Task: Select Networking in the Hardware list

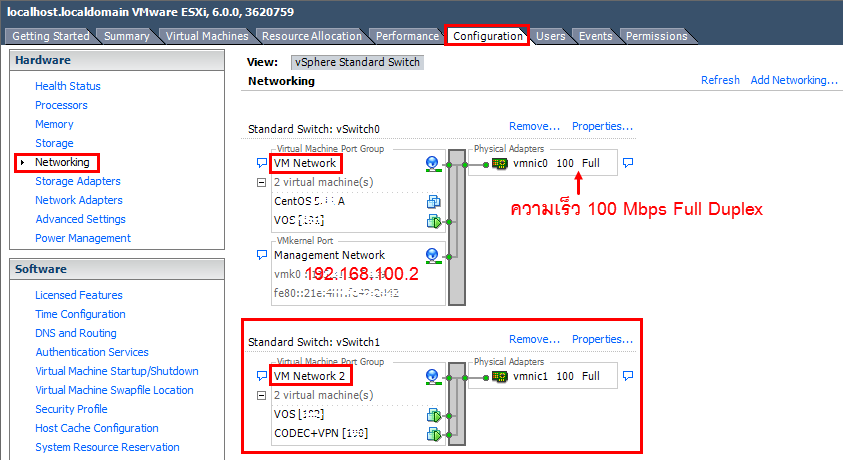Action: click(62, 162)
